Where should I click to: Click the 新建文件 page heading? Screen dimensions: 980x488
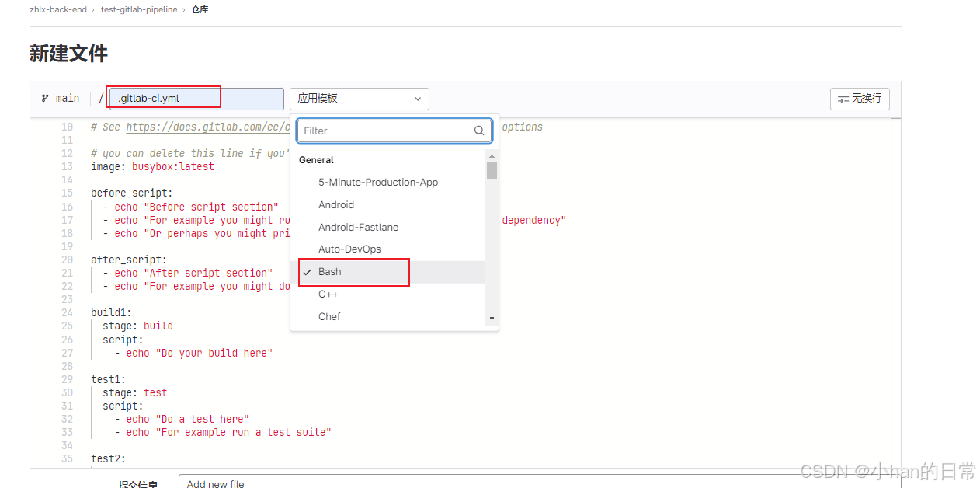pyautogui.click(x=68, y=53)
